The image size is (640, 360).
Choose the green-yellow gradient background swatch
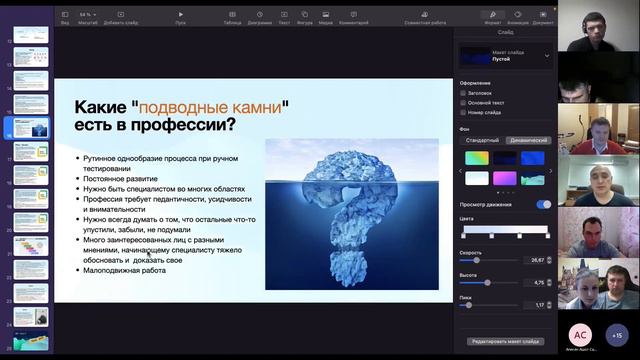point(477,158)
